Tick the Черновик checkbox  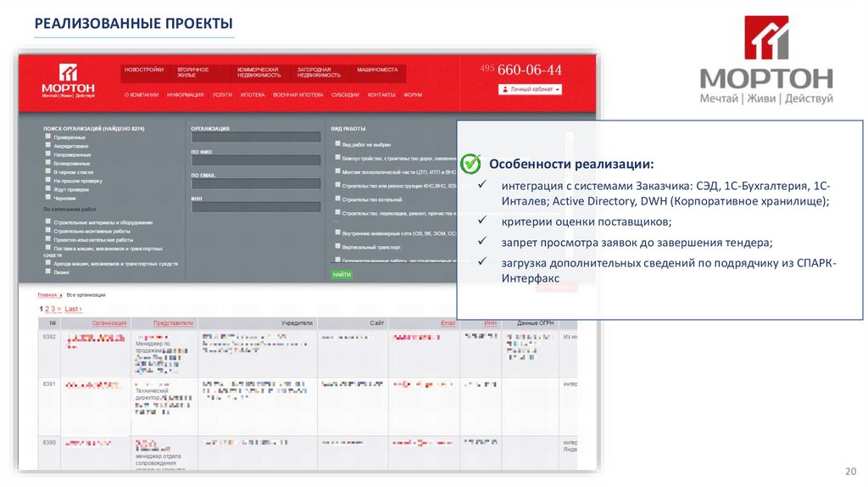tap(48, 197)
